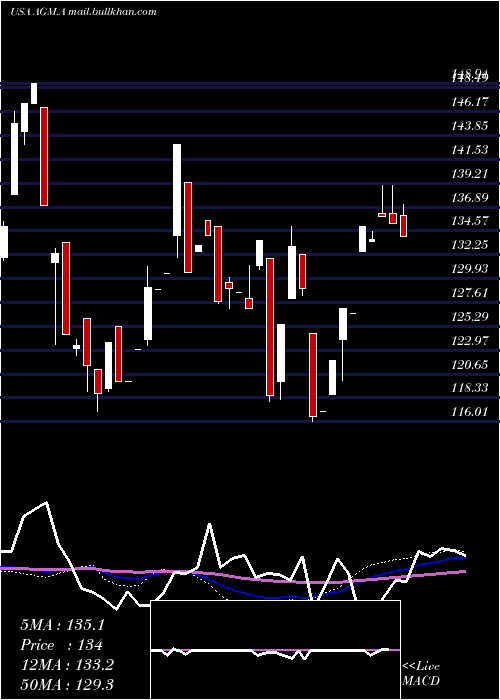Select the 120.65 price axis label
Screen dimensions: 500x700
tap(469, 365)
